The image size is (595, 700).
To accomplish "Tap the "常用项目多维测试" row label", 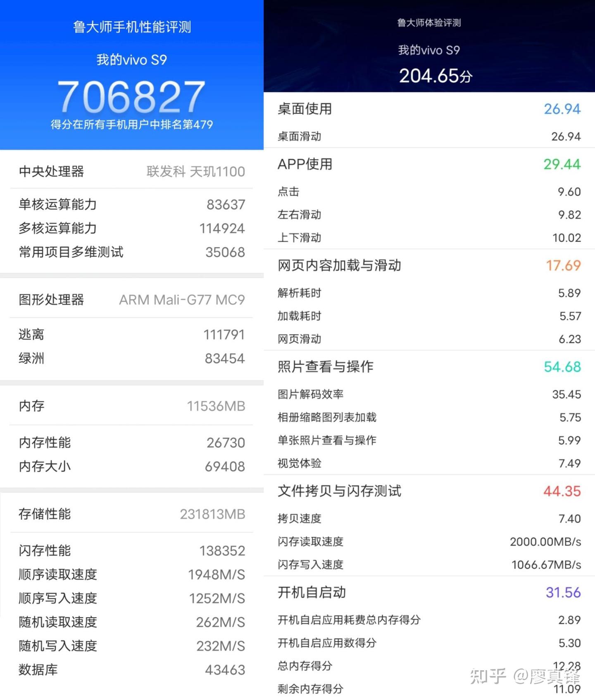I will coord(71,252).
